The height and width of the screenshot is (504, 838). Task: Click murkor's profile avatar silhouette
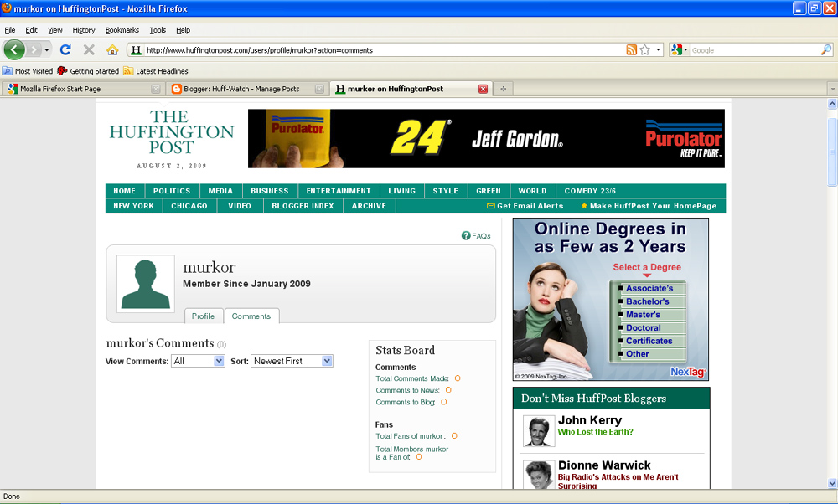click(x=145, y=284)
